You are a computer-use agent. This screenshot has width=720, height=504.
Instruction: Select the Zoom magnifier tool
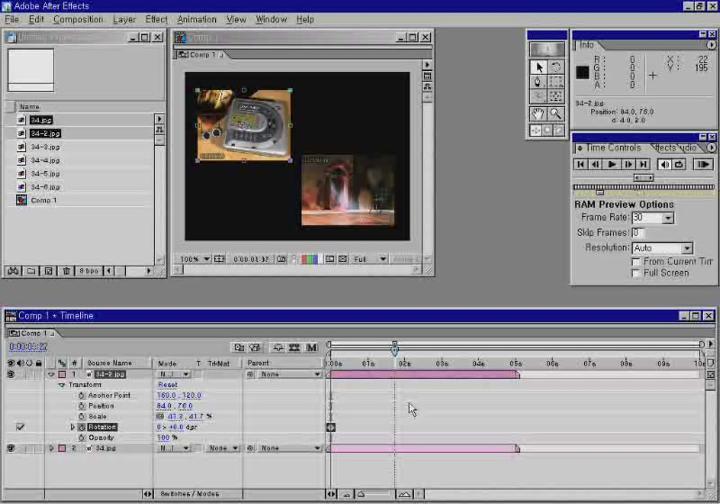pyautogui.click(x=556, y=113)
